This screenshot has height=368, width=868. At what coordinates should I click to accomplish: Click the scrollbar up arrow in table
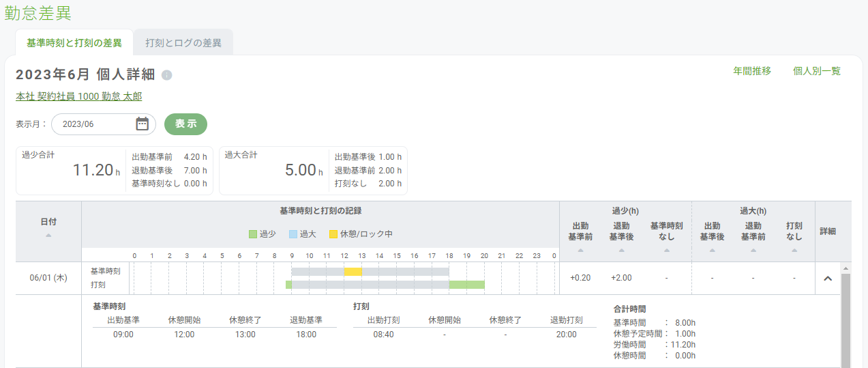point(846,268)
